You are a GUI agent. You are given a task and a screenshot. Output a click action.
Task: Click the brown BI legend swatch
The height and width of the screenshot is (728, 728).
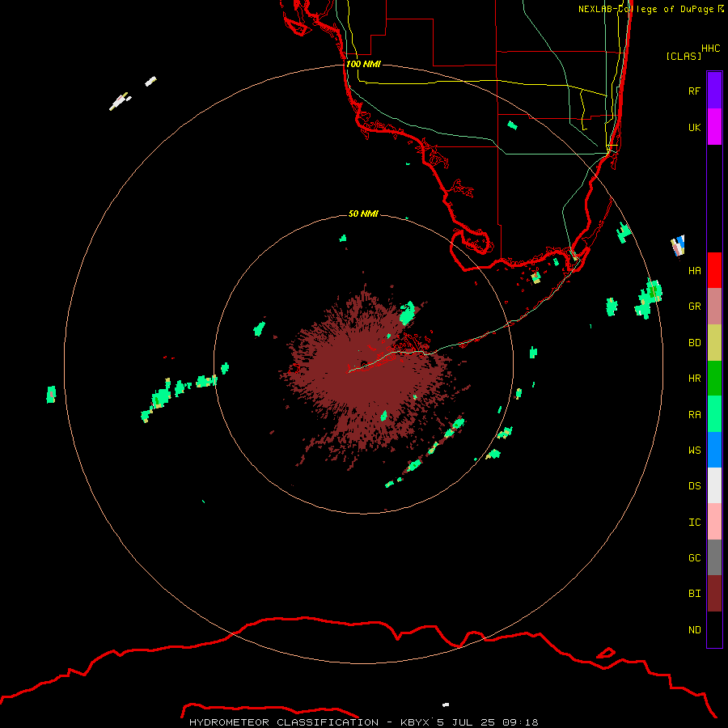click(714, 594)
